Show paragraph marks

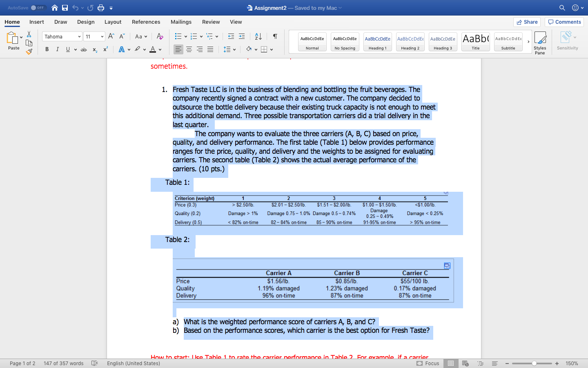(x=275, y=36)
